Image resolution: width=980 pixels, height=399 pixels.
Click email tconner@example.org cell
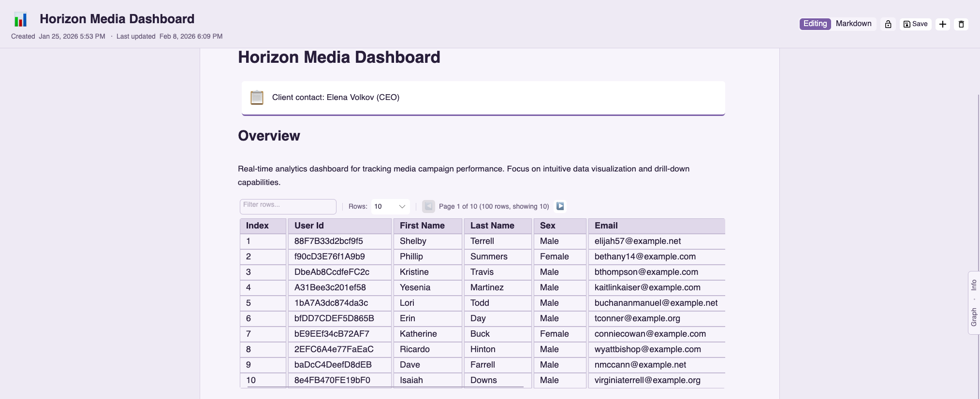coord(657,318)
